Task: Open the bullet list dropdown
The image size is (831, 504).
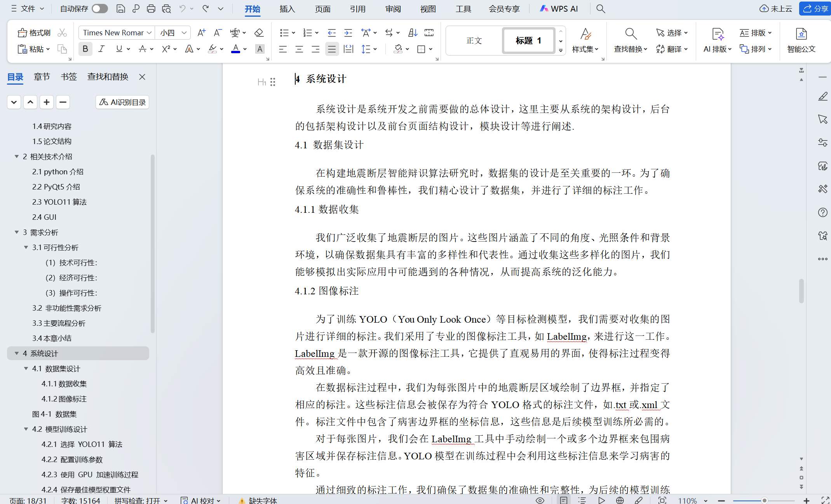Action: [x=293, y=33]
